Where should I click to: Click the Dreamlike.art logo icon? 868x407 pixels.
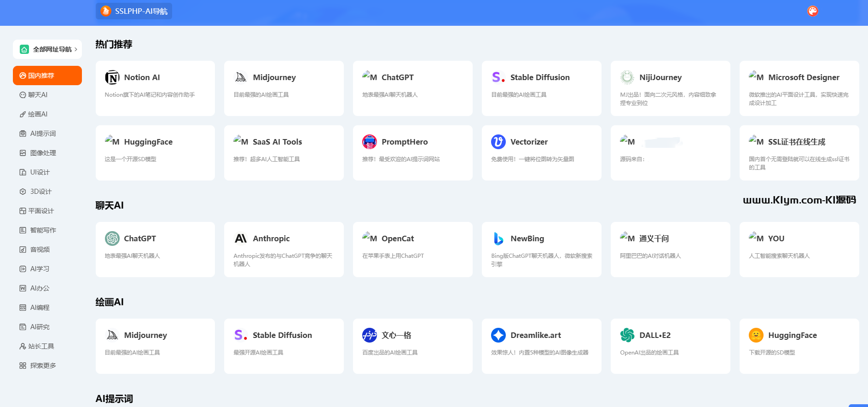[x=498, y=335]
